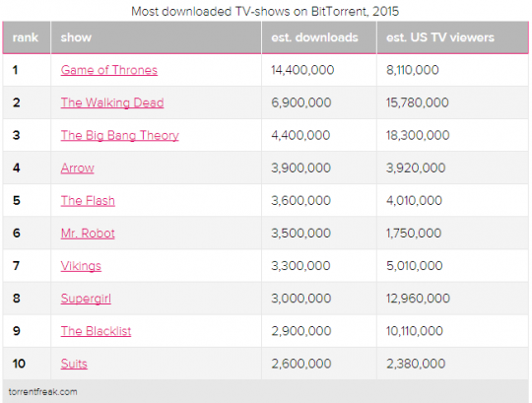532x403 pixels.
Task: Open the Supergirl link
Action: click(x=86, y=299)
